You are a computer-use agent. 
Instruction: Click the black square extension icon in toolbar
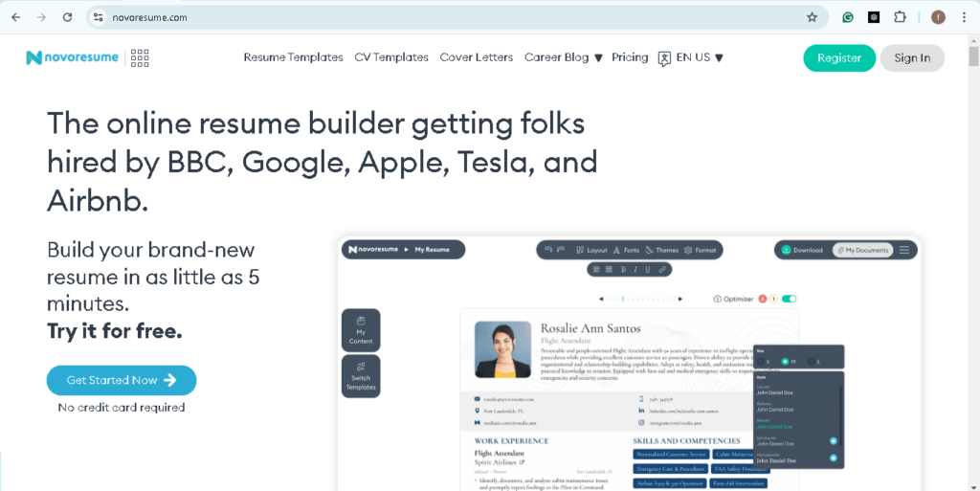[x=874, y=17]
